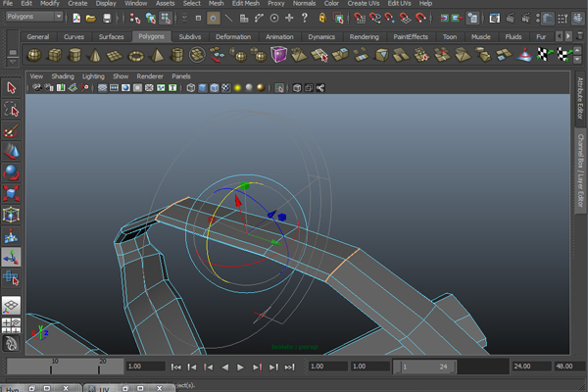Open shelf options menu below tab handle
Image resolution: width=588 pixels, height=392 pixels.
(x=13, y=61)
